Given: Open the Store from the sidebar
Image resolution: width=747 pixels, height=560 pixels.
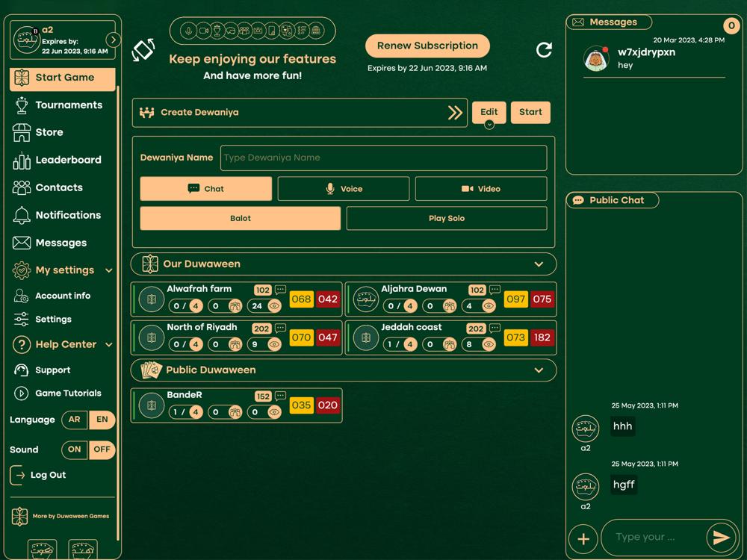Looking at the screenshot, I should pos(38,132).
